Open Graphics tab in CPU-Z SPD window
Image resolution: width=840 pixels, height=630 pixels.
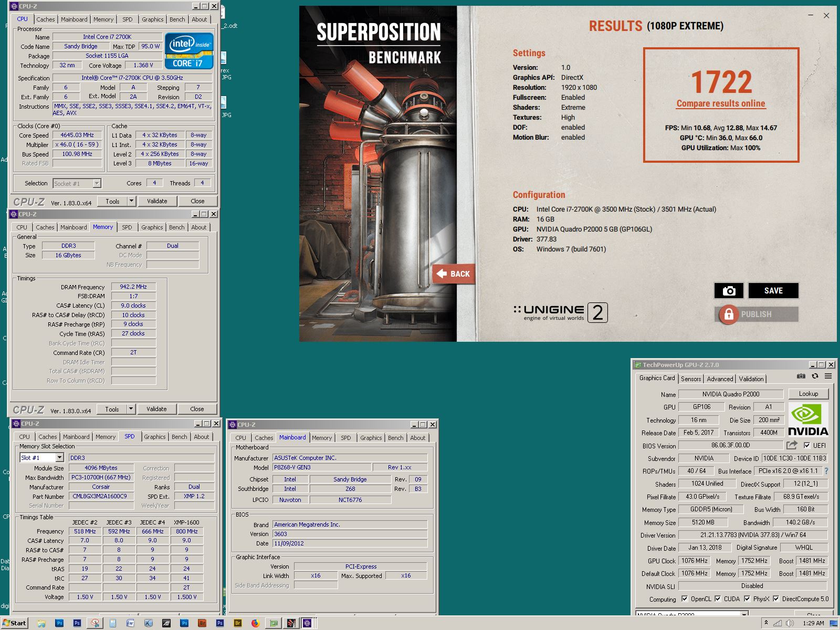pyautogui.click(x=155, y=437)
